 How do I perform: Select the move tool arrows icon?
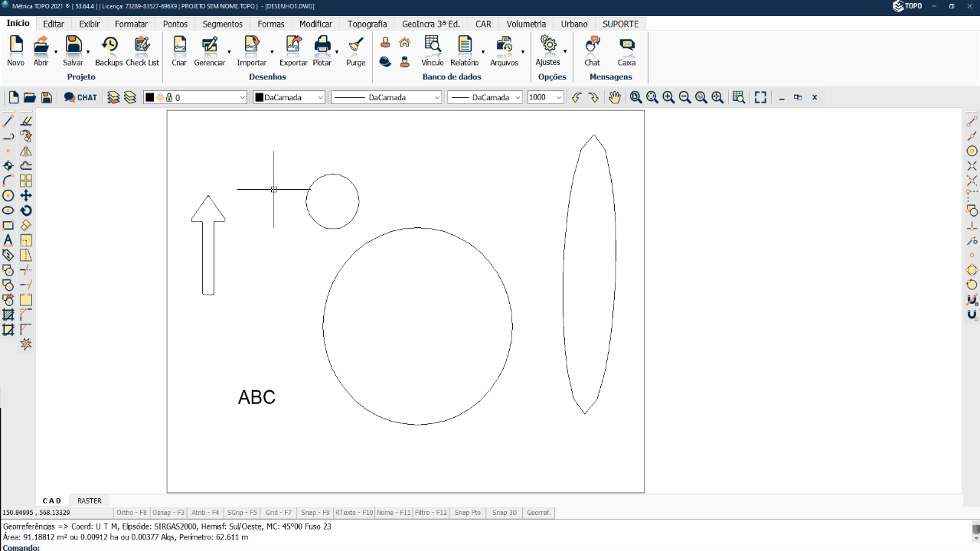26,196
